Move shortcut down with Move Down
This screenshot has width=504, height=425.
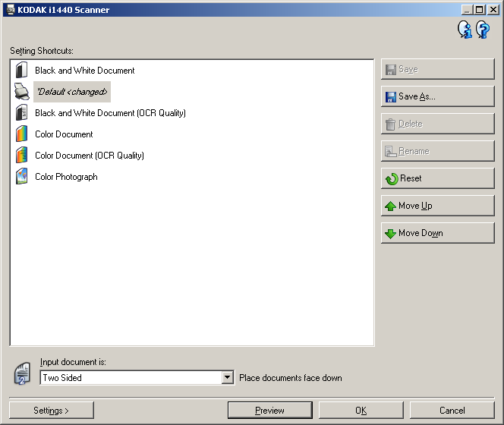coord(437,233)
